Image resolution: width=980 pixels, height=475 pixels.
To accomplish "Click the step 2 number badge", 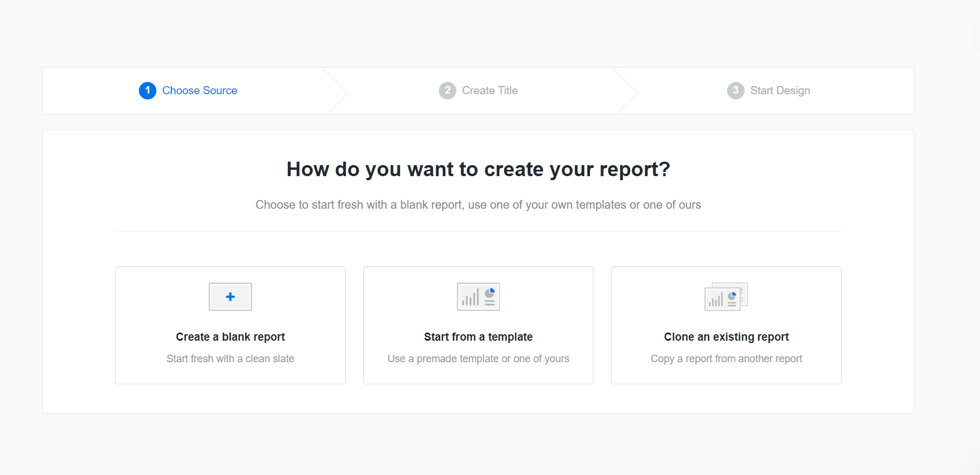I will [x=448, y=91].
